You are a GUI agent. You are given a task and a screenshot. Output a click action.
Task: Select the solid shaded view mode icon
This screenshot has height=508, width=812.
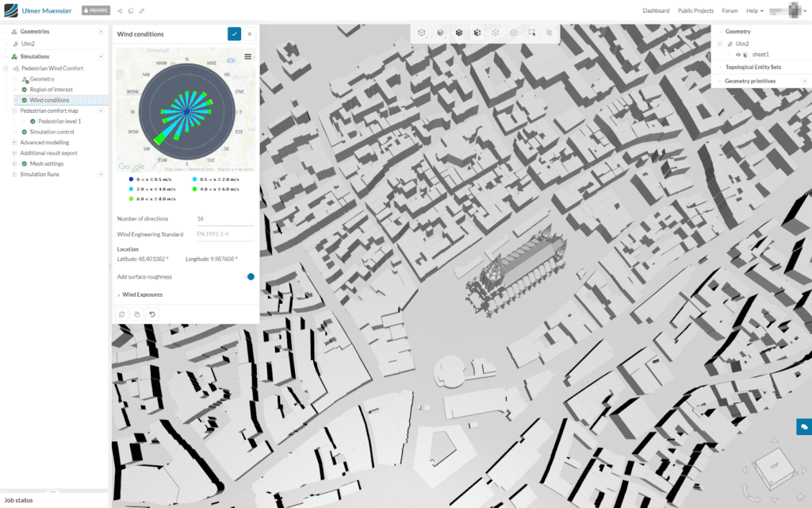click(441, 33)
